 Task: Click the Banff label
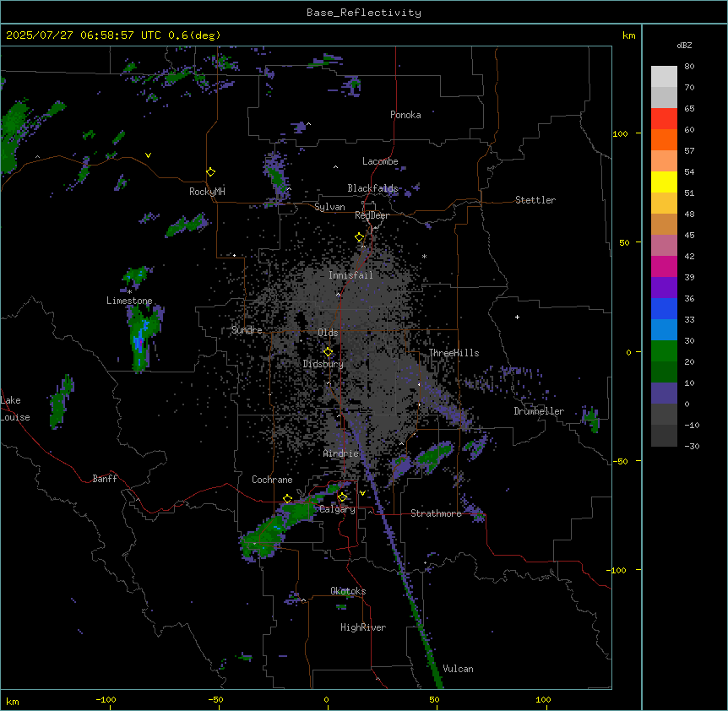pos(105,479)
